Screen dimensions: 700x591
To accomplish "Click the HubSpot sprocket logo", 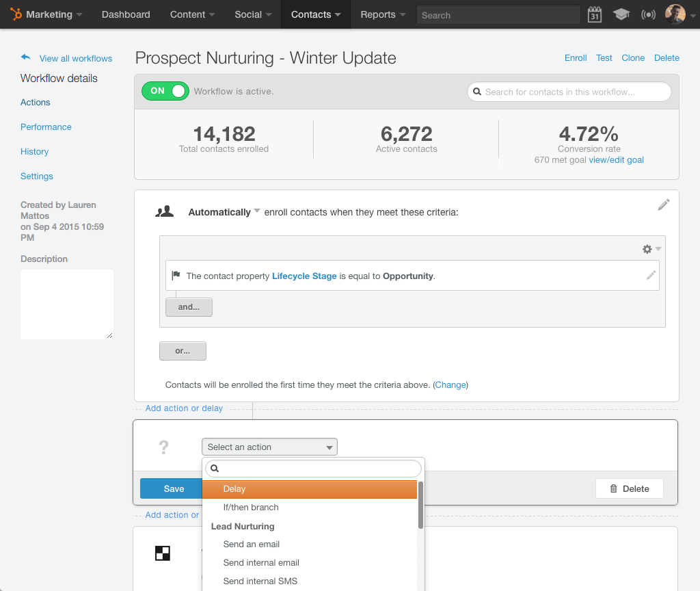I will (x=16, y=14).
